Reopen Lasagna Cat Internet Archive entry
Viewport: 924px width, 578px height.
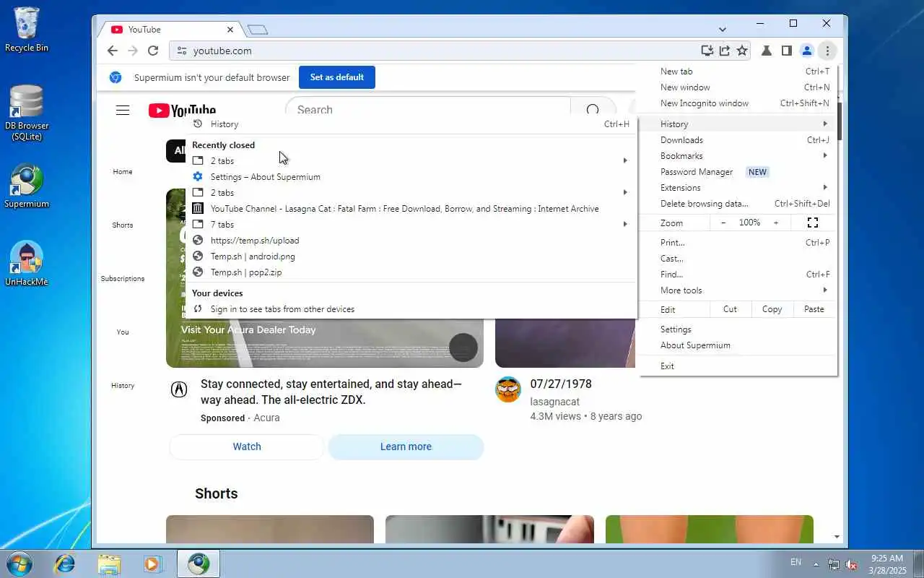[411, 208]
